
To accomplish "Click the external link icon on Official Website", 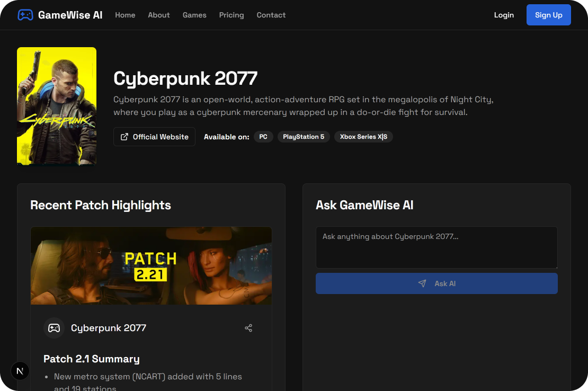I will point(124,137).
